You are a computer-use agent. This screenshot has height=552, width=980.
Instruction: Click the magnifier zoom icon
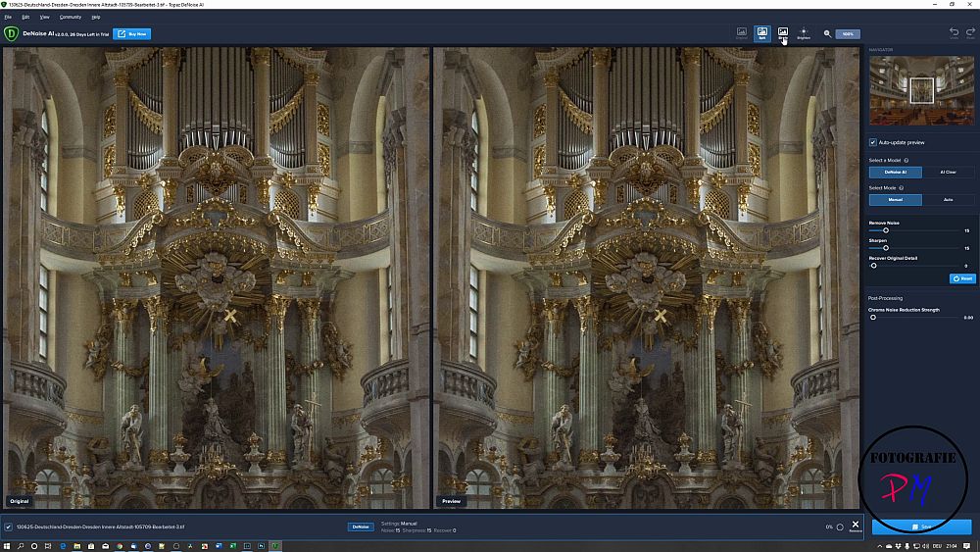(827, 33)
